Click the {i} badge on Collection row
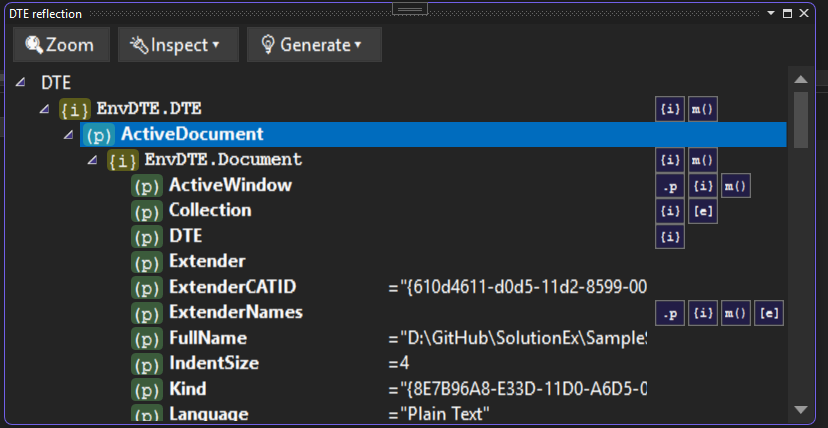The height and width of the screenshot is (428, 828). 670,211
